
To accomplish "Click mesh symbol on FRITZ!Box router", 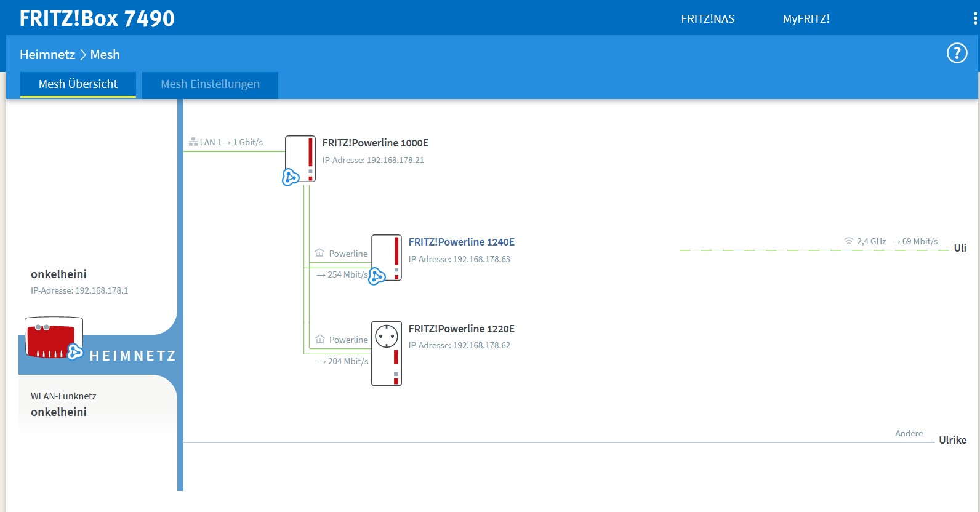I will point(75,352).
